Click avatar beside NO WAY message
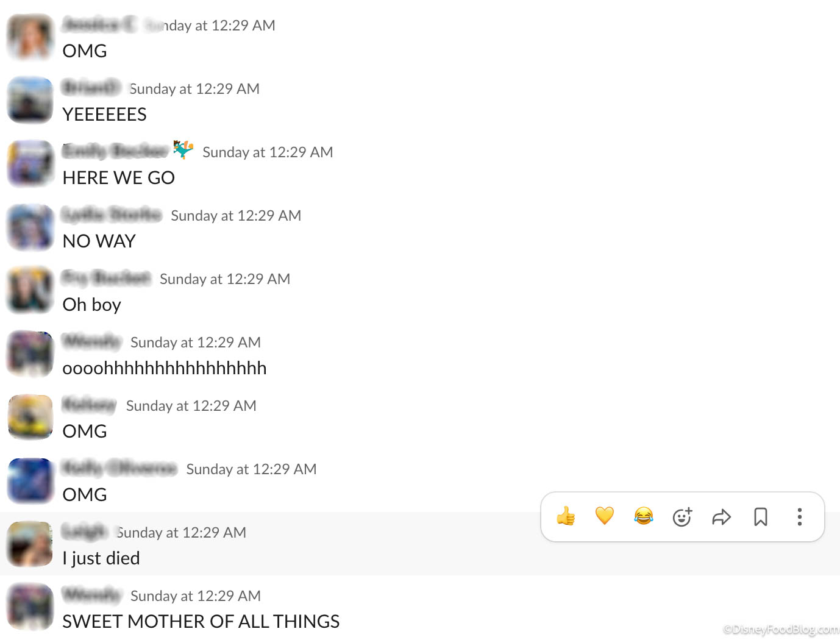 30,227
